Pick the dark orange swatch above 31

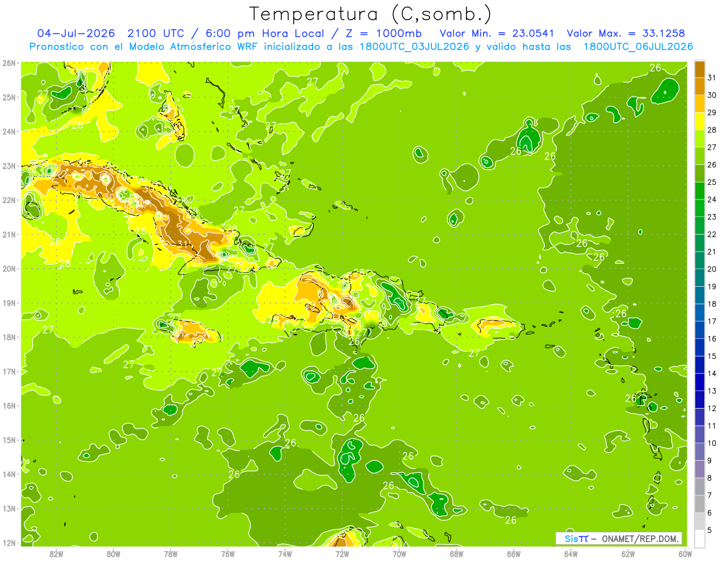(x=699, y=69)
